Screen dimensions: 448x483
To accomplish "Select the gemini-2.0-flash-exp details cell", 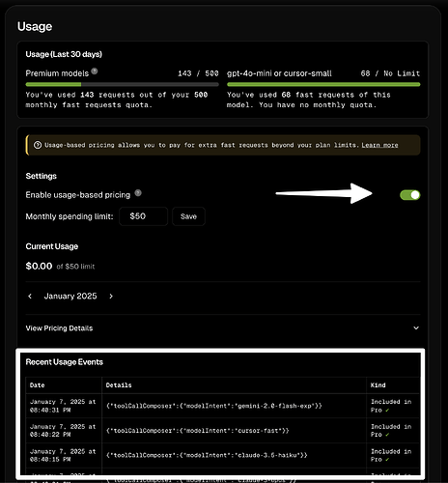I will tap(234, 406).
